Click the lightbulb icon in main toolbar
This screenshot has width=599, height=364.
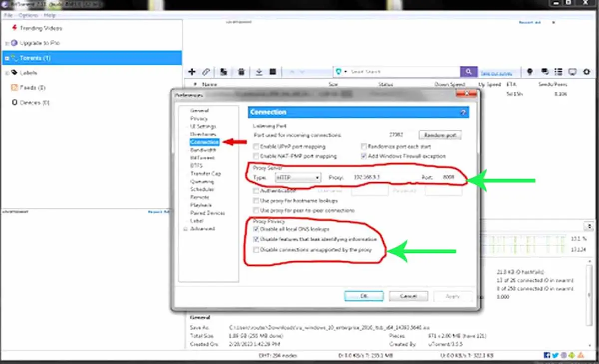click(x=530, y=72)
